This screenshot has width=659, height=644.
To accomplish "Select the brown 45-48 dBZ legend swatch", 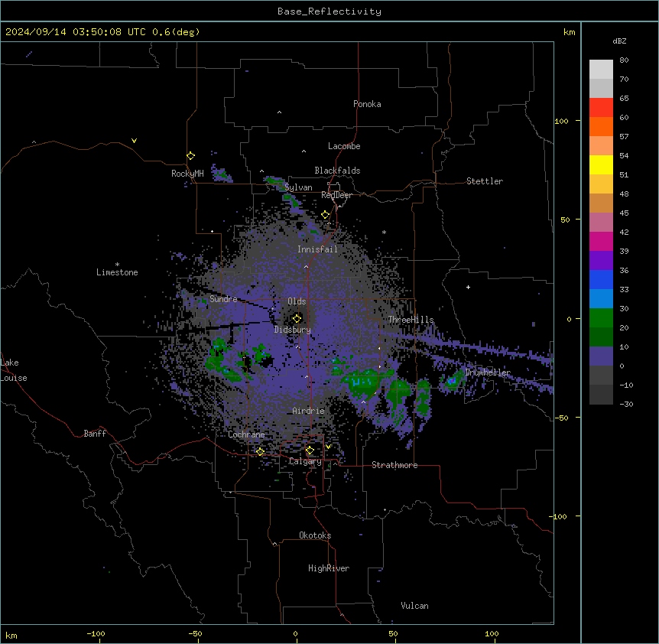I will click(601, 203).
